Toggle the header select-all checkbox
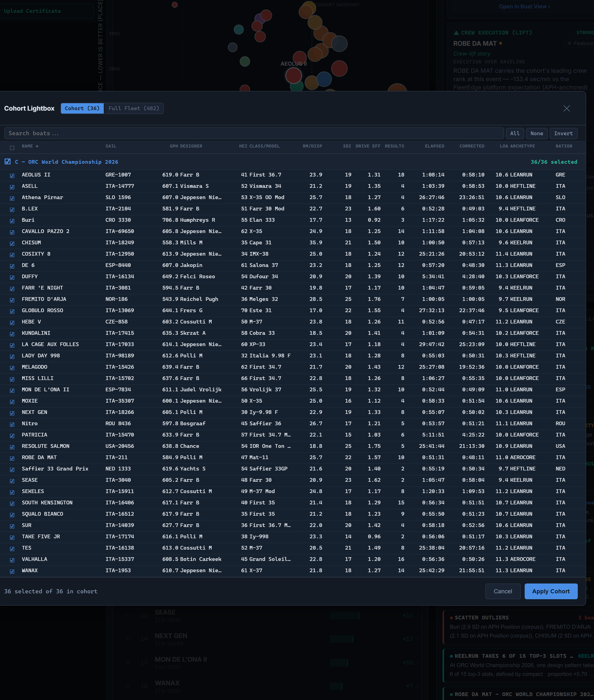The image size is (594, 700). [x=12, y=148]
